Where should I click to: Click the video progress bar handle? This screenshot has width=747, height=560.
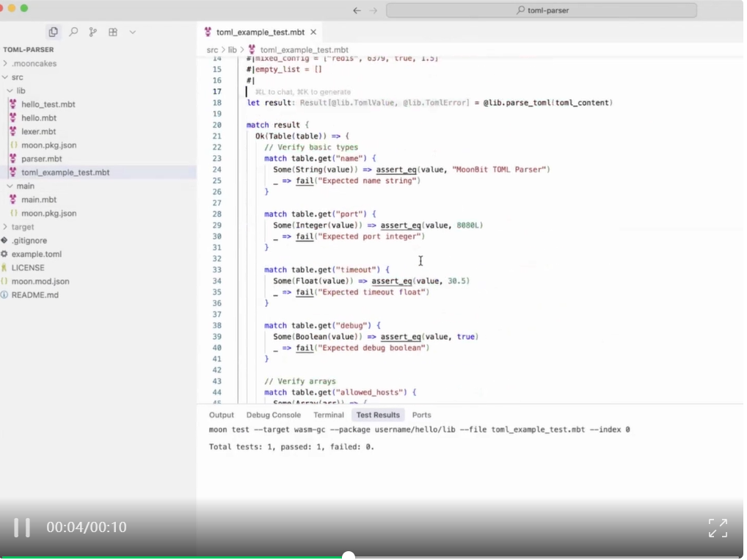(x=349, y=556)
